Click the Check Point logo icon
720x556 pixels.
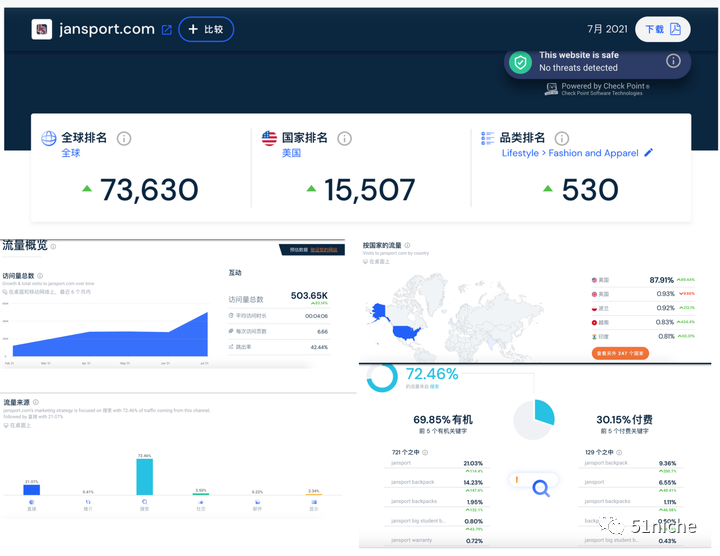pos(551,89)
